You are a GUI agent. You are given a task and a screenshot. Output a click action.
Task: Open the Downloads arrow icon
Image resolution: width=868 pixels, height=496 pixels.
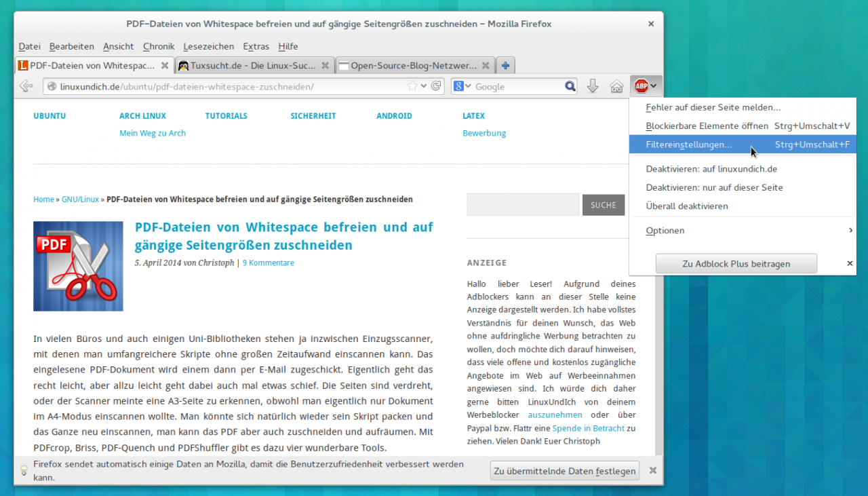point(592,86)
